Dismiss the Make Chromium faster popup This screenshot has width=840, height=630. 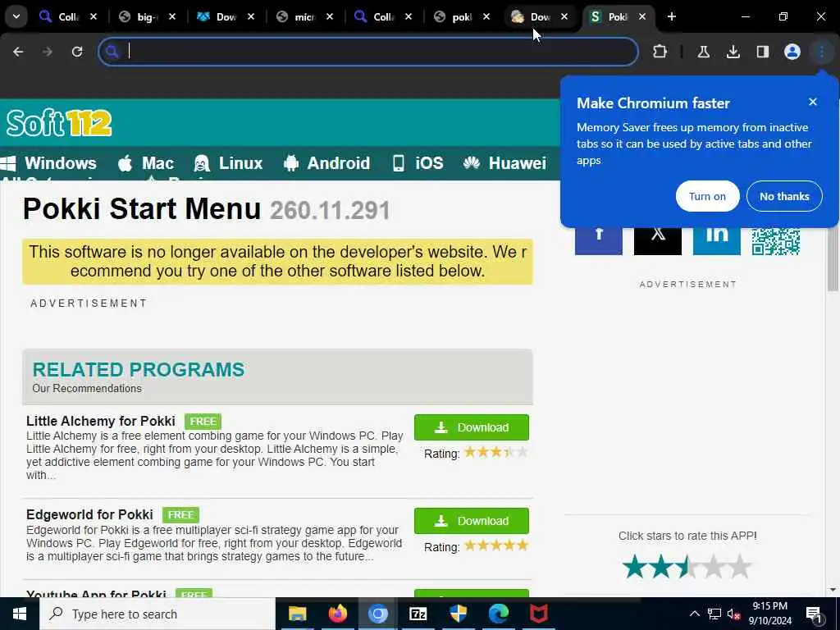pos(813,102)
